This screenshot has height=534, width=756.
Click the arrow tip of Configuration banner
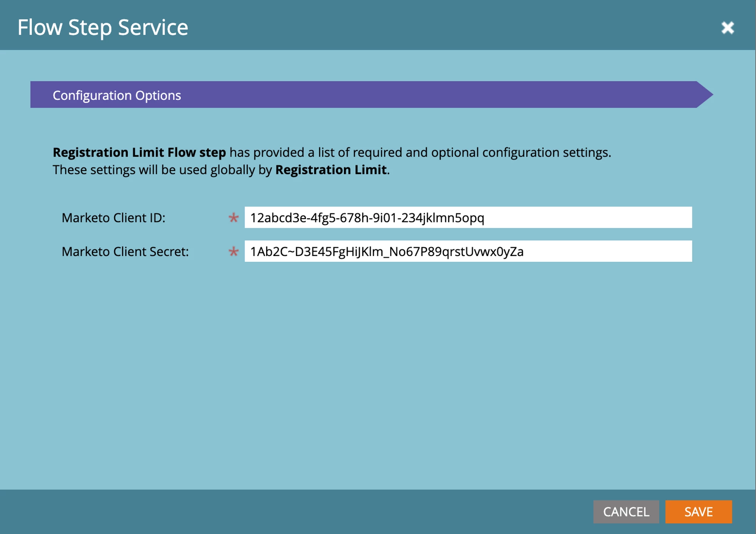tap(705, 95)
